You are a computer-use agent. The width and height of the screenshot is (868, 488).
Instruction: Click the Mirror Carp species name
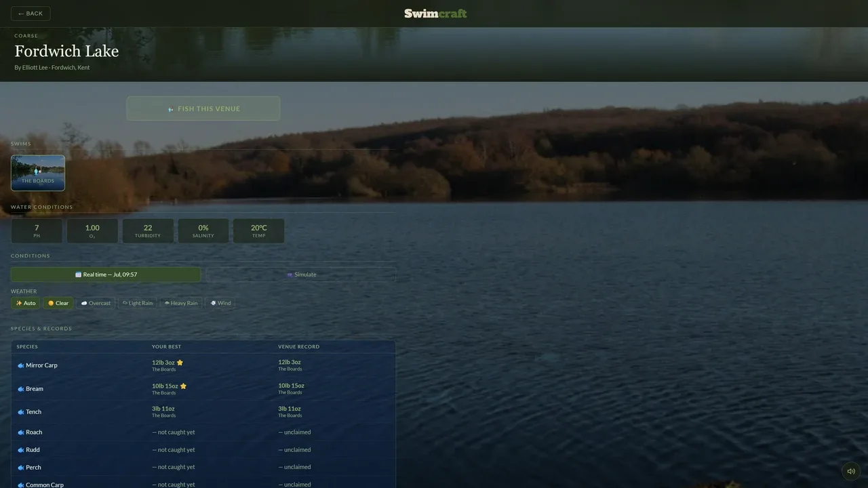(x=41, y=365)
